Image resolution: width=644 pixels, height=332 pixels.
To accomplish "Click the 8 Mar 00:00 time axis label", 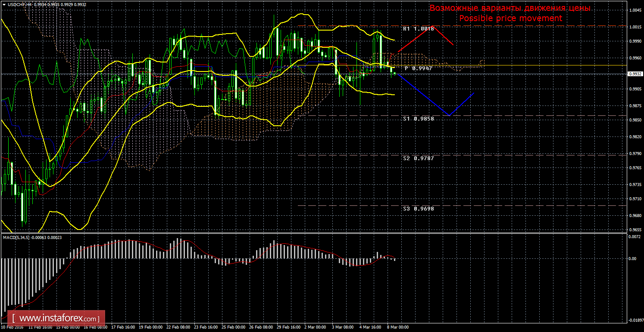I will point(397,327).
